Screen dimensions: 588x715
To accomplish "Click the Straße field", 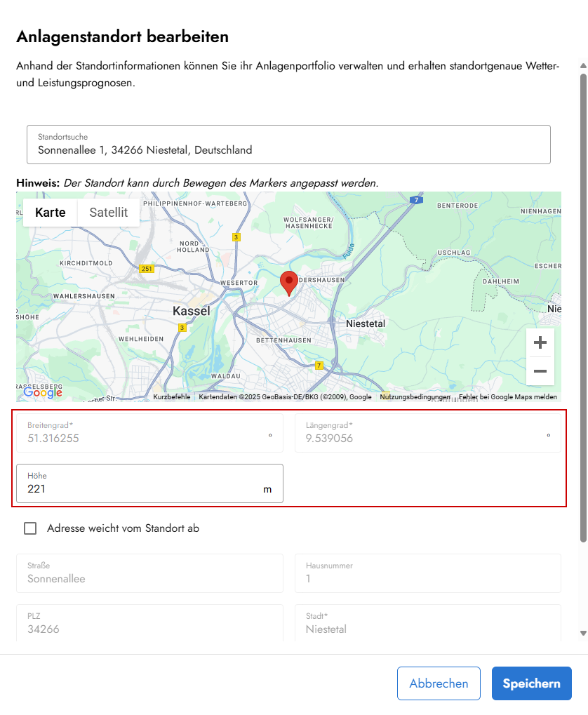I will (x=149, y=573).
